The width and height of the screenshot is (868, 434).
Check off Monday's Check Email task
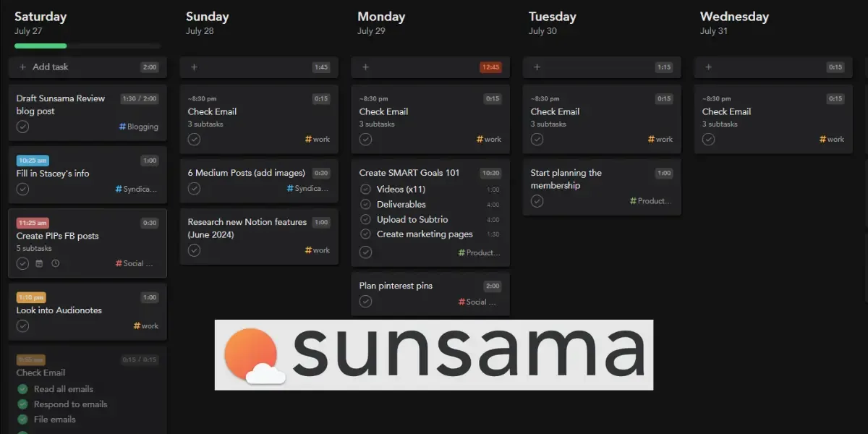(365, 140)
